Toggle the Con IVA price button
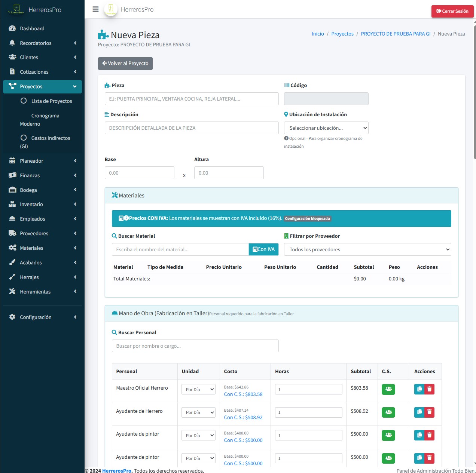The image size is (476, 473). 263,249
